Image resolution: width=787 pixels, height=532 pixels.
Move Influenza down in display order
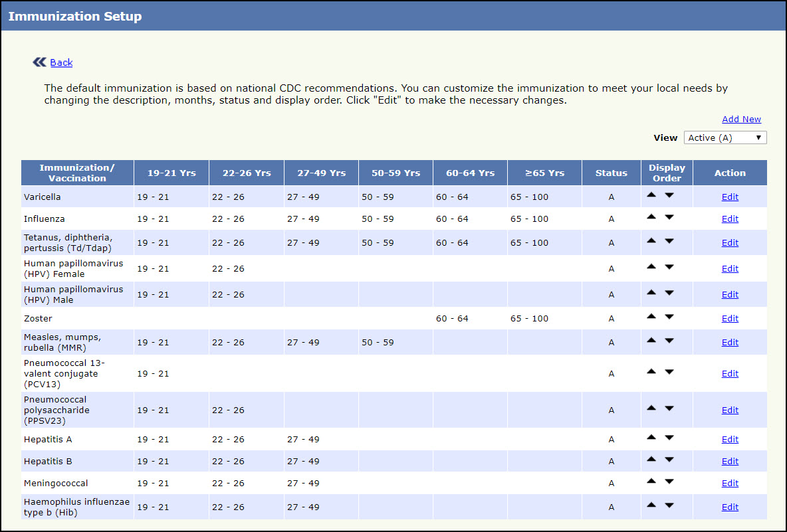(x=669, y=217)
